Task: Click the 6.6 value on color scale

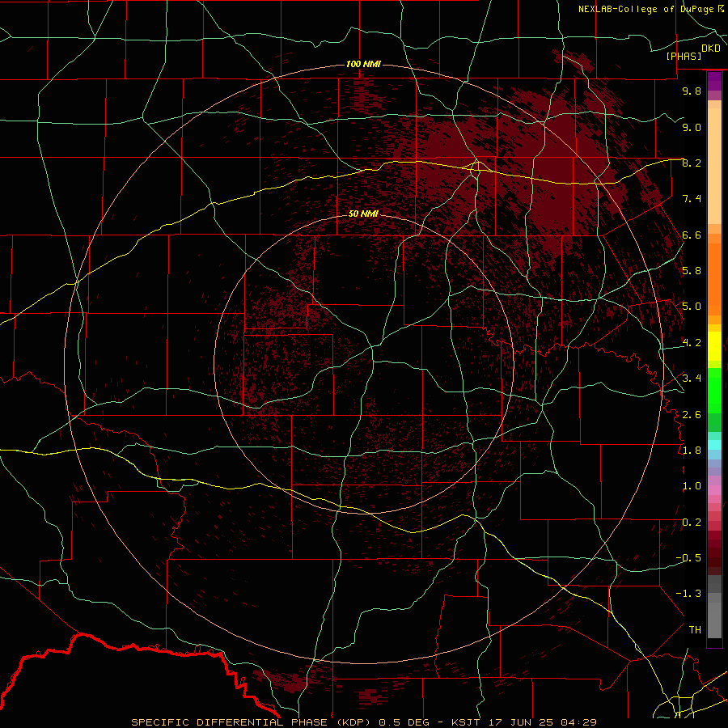Action: coord(692,235)
